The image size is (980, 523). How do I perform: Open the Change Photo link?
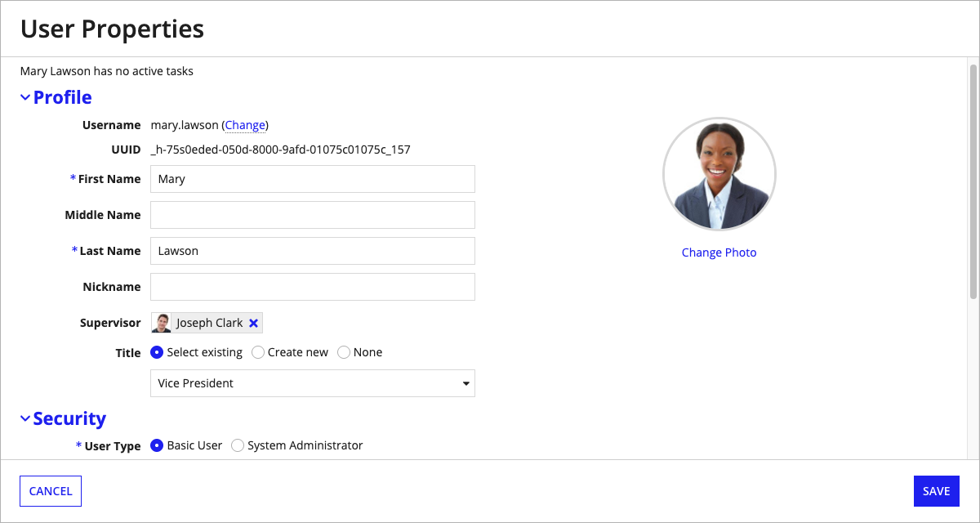click(x=719, y=253)
